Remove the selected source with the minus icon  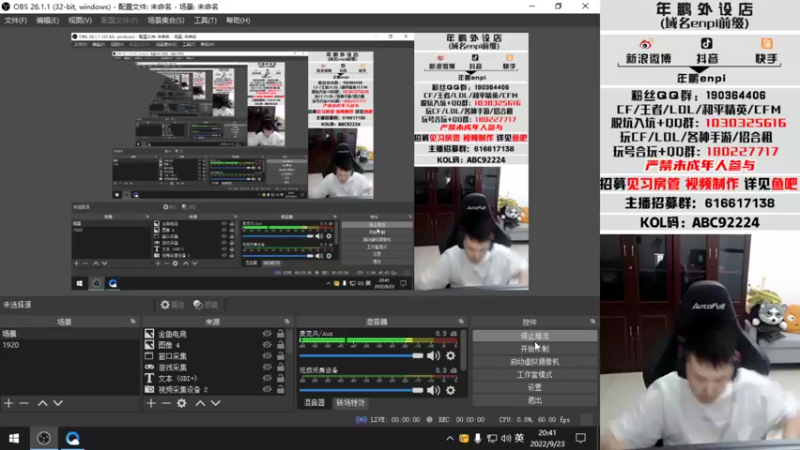[x=166, y=403]
